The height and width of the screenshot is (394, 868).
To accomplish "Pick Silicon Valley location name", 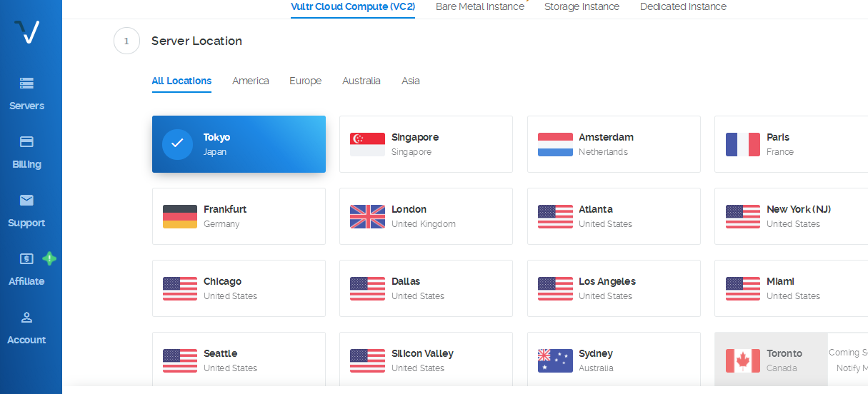I will pyautogui.click(x=422, y=353).
